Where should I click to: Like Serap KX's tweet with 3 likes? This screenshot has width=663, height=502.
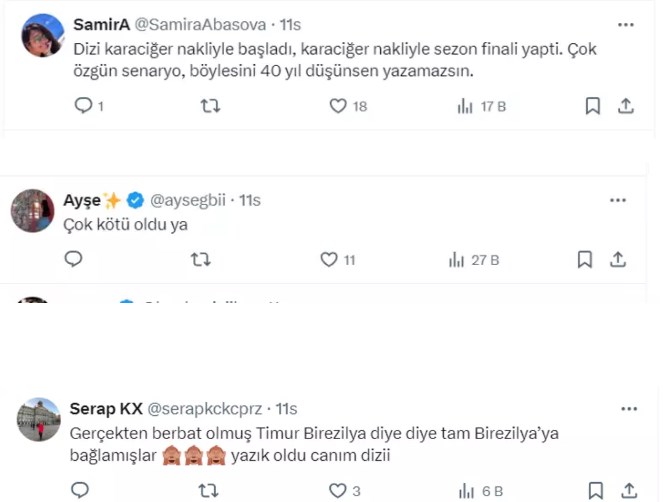tap(338, 490)
